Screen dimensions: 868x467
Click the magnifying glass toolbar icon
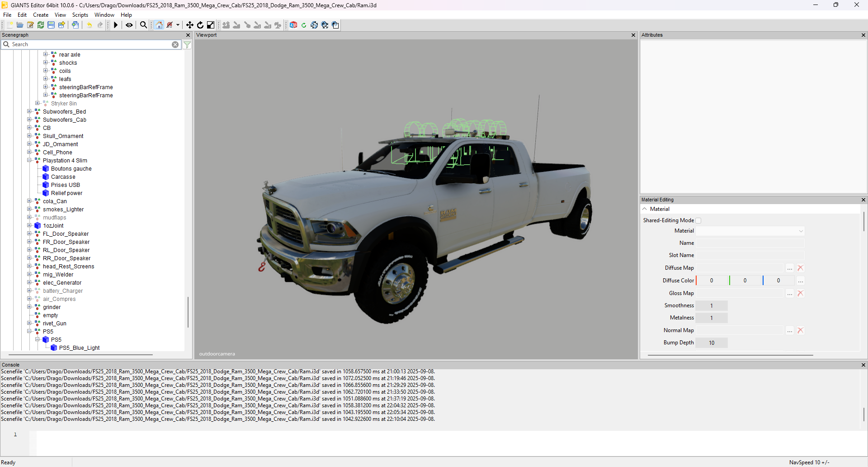[144, 25]
